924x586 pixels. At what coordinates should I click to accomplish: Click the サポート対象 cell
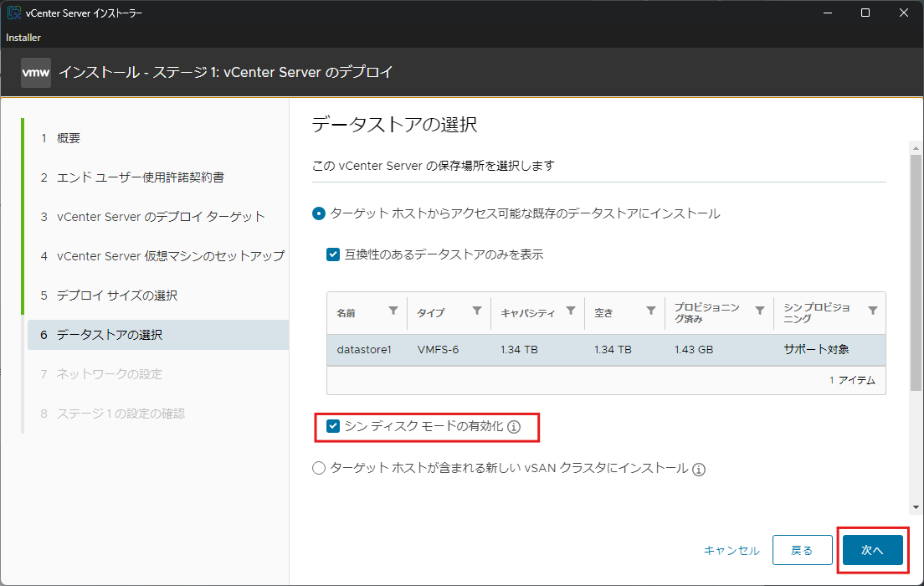tap(816, 350)
